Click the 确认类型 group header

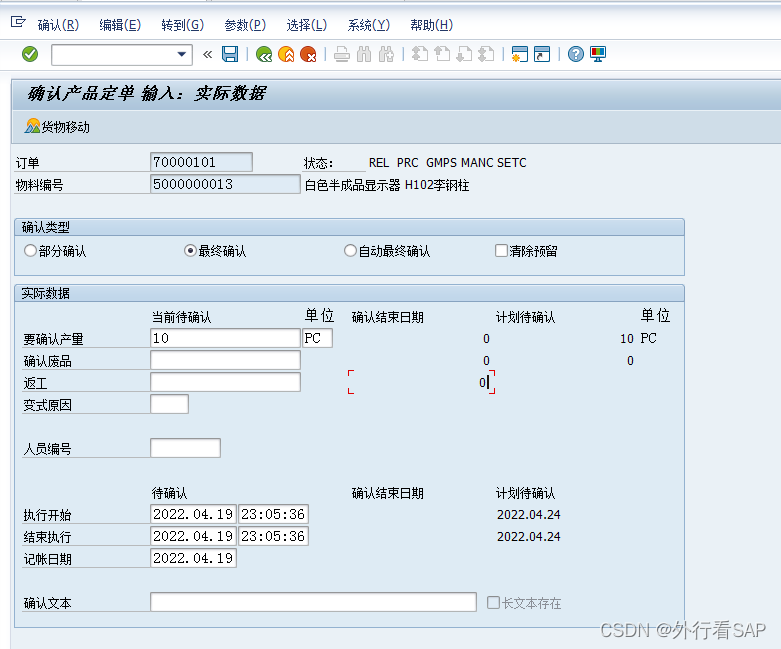(x=349, y=227)
